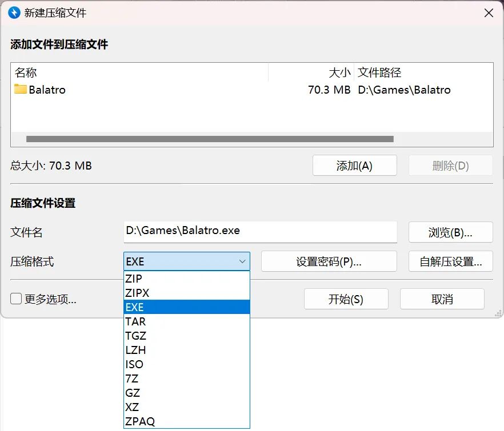Click the 浏览(B)... browse button
Screen dimensions: 504x431
click(x=450, y=232)
